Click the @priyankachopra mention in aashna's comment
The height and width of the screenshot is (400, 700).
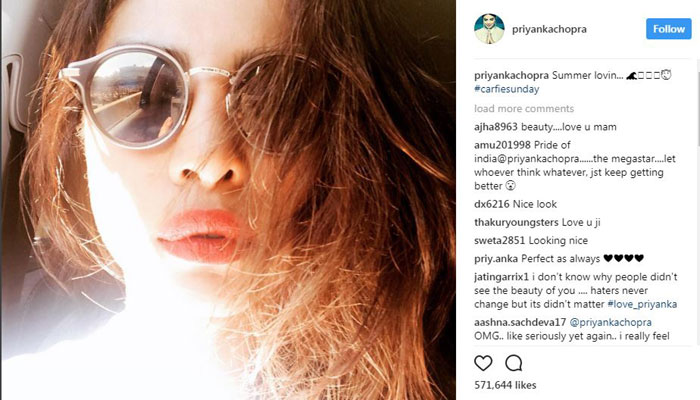pyautogui.click(x=611, y=322)
